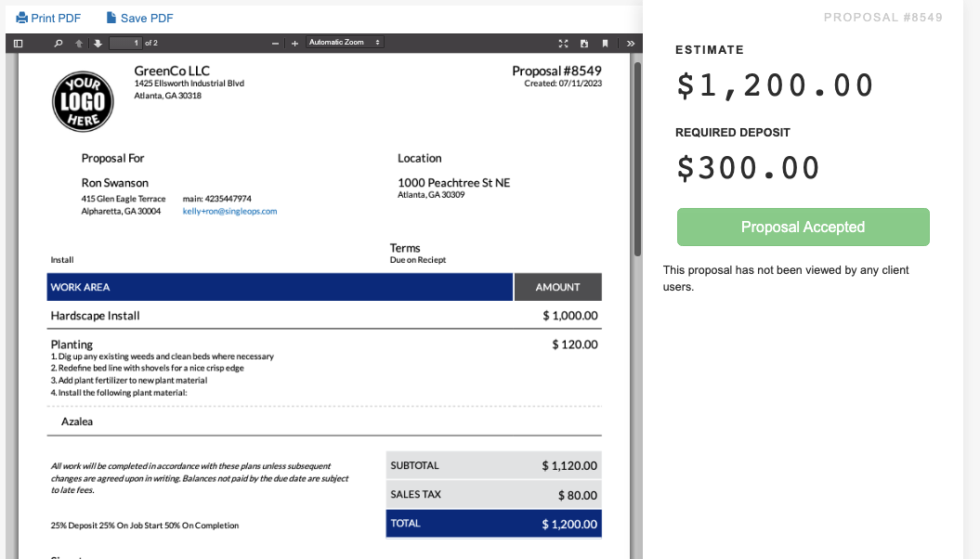Toggle the PDF viewer sidebar
Image resolution: width=980 pixels, height=559 pixels.
click(18, 44)
